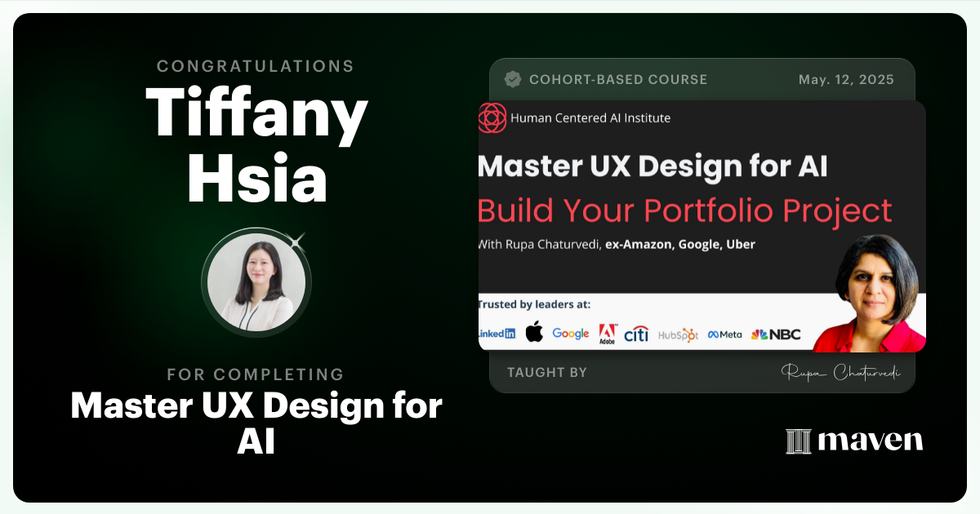
Task: Select the HubSpot sprocket logo
Action: click(680, 333)
